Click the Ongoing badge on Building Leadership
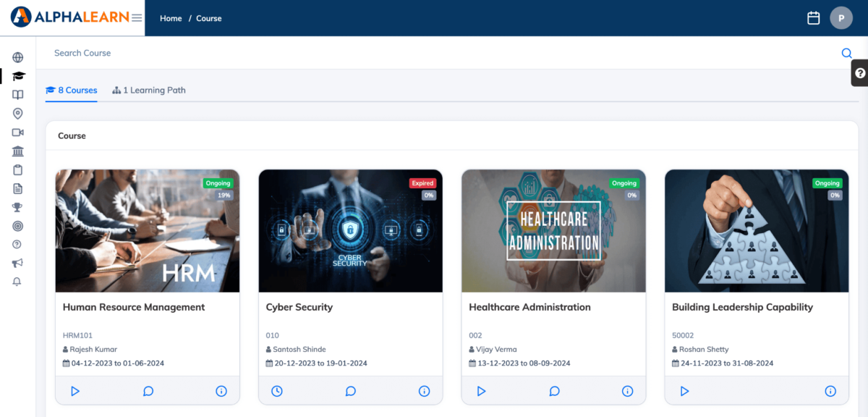The width and height of the screenshot is (868, 417). pos(827,183)
